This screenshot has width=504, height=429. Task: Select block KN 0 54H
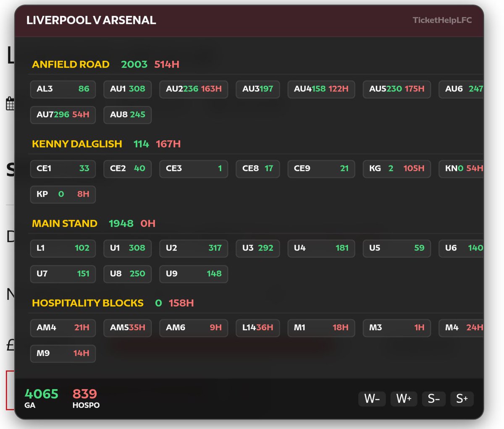(461, 169)
